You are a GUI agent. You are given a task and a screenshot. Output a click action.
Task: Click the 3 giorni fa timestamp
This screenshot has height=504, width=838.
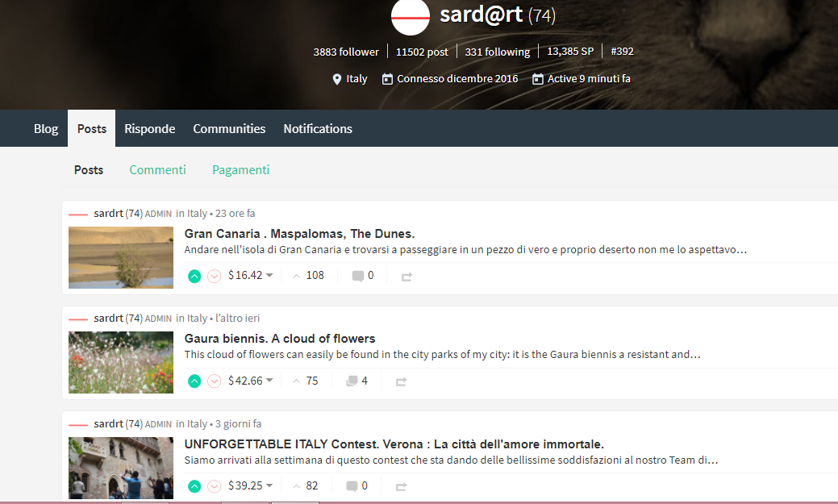pyautogui.click(x=238, y=424)
